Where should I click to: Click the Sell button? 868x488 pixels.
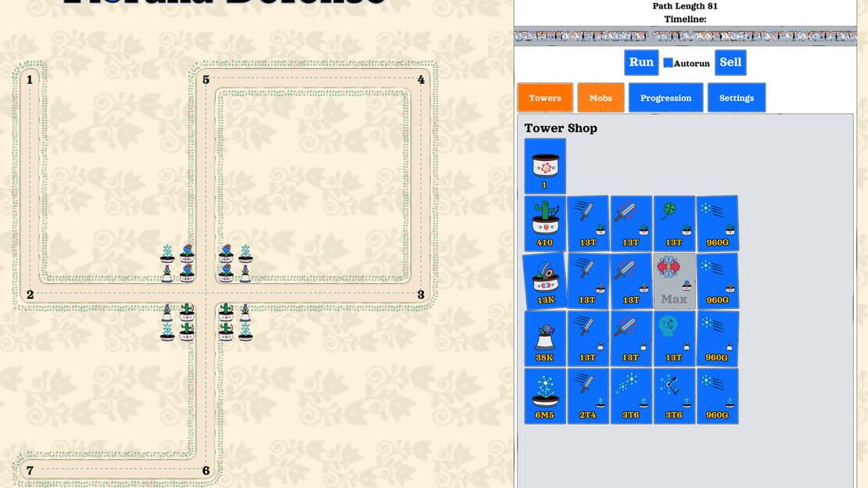(x=730, y=63)
